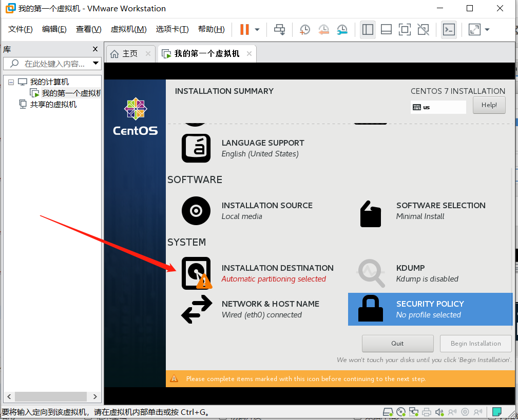
Task: Click the printer status bar icon
Action: point(427,412)
